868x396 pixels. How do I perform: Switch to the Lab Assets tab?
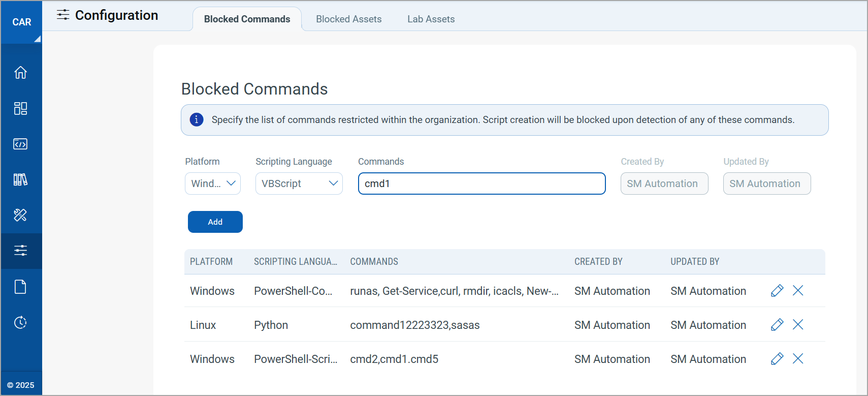pos(431,19)
